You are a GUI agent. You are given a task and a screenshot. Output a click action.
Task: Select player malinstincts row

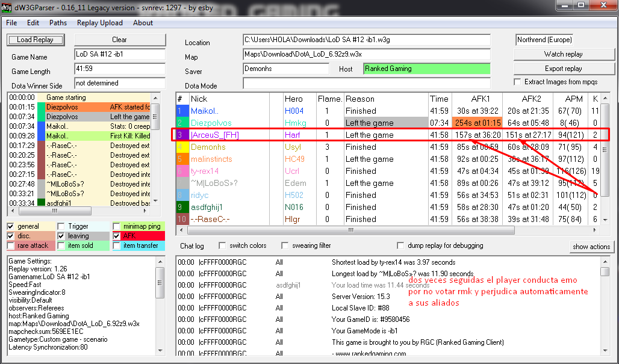[x=388, y=159]
